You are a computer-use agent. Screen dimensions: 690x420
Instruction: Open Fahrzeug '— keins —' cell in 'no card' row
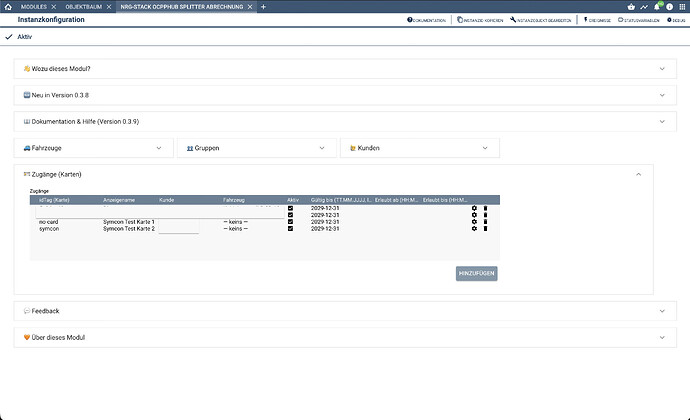click(x=235, y=222)
